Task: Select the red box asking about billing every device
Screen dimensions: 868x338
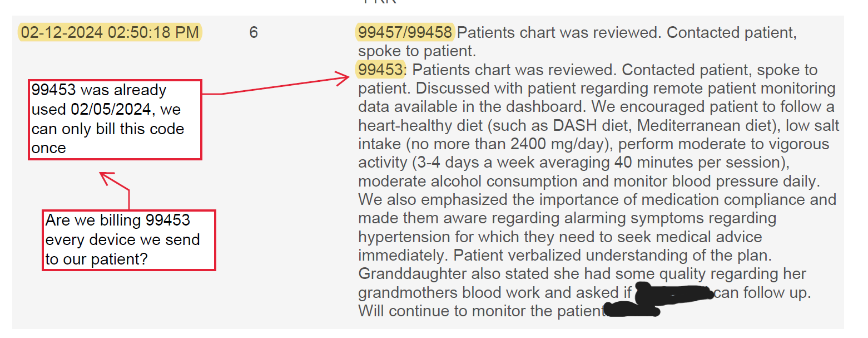Action: pyautogui.click(x=128, y=240)
